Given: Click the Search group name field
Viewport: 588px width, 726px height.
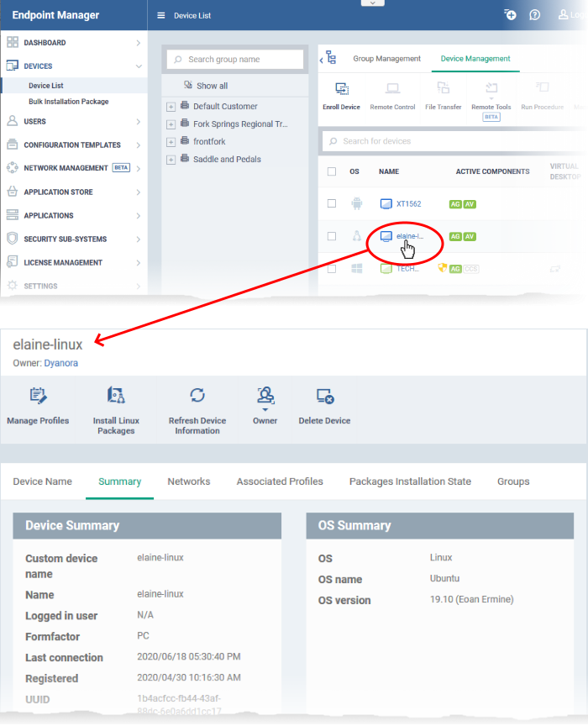Looking at the screenshot, I should 235,60.
